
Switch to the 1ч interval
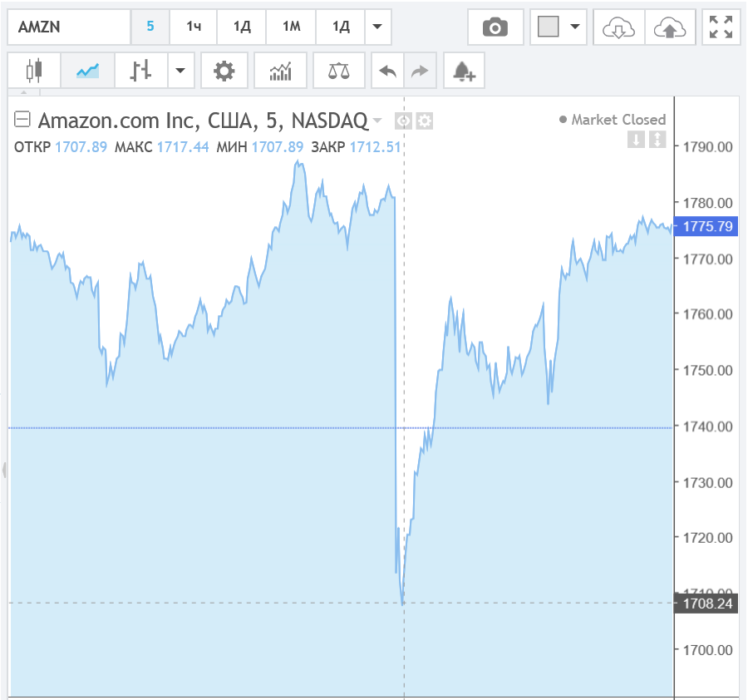(x=194, y=27)
